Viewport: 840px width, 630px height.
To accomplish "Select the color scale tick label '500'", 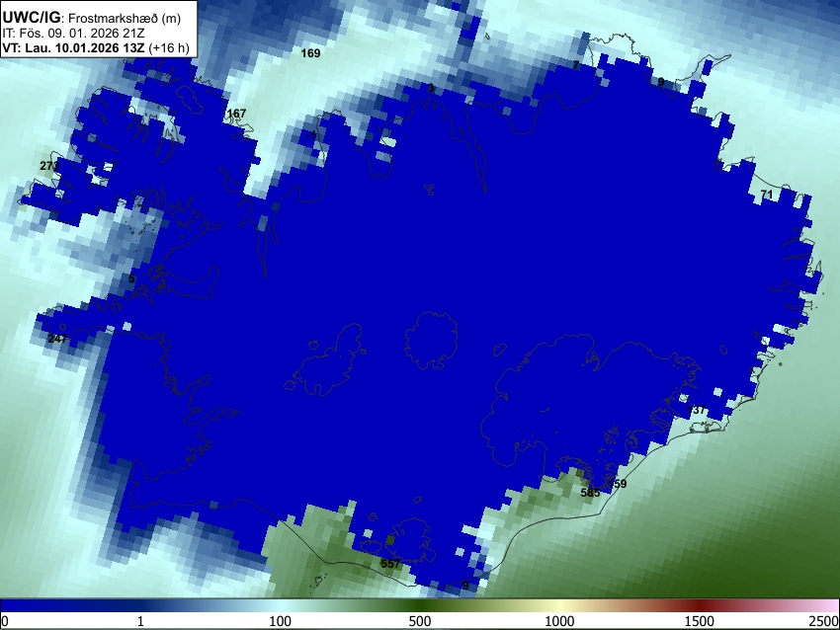I will click(419, 621).
